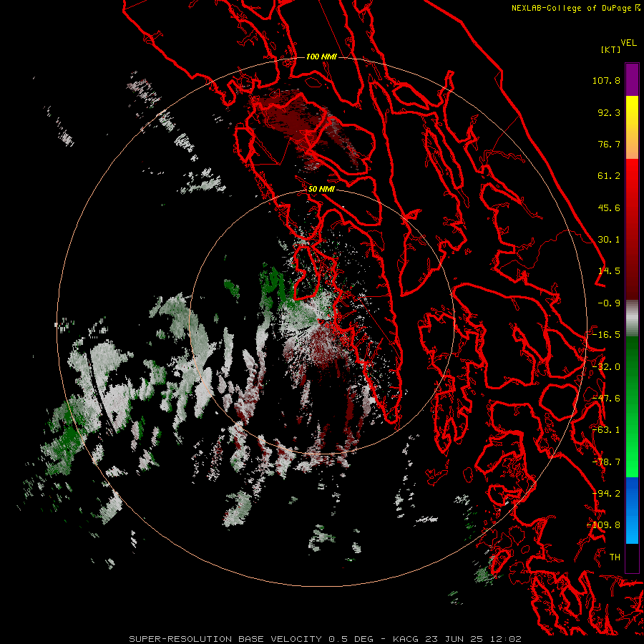The height and width of the screenshot is (644, 644).
Task: Click the 30.1 legend value
Action: tap(609, 240)
